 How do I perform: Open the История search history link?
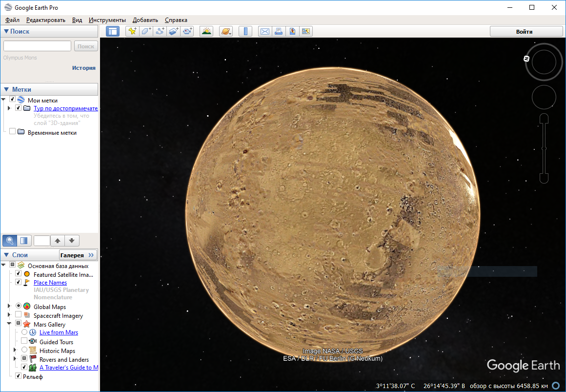click(x=84, y=68)
